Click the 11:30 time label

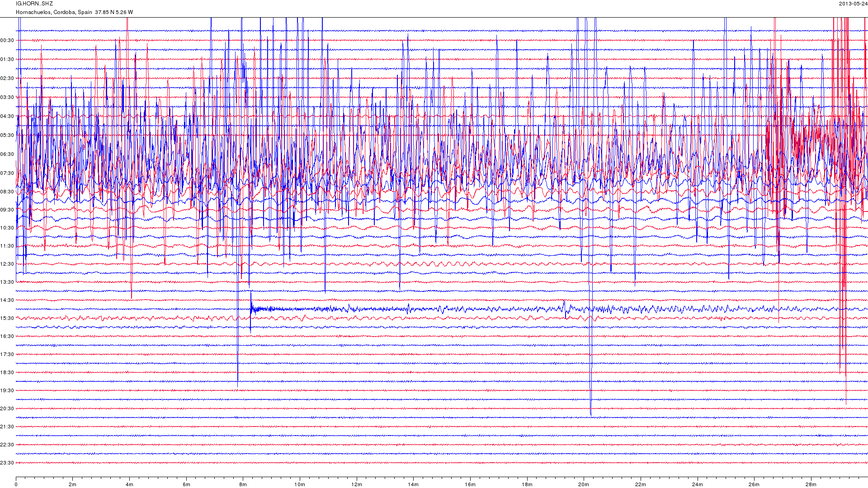[x=7, y=246]
